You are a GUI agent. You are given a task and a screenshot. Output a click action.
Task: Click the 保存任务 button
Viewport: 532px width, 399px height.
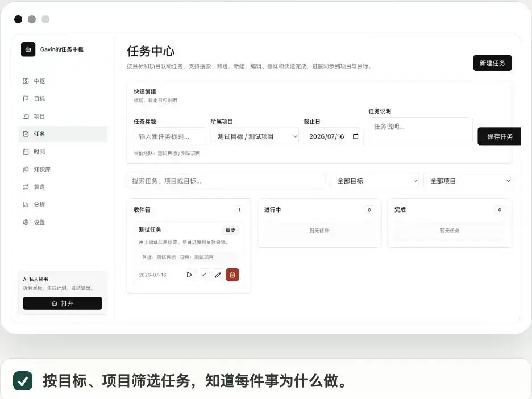pyautogui.click(x=499, y=136)
